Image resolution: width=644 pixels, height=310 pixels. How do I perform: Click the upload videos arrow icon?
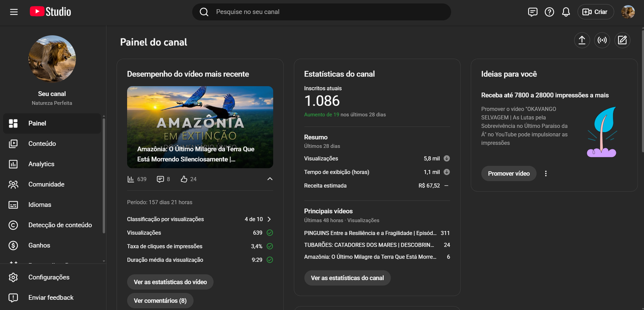click(582, 40)
